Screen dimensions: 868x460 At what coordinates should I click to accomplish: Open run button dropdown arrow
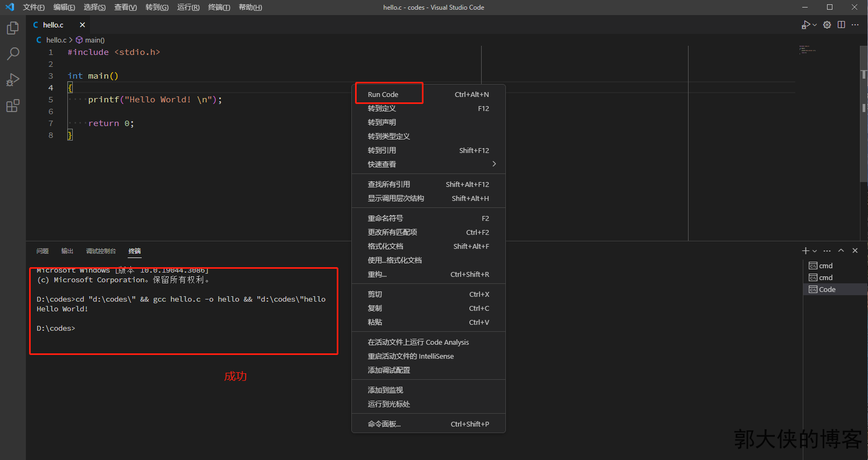point(815,25)
